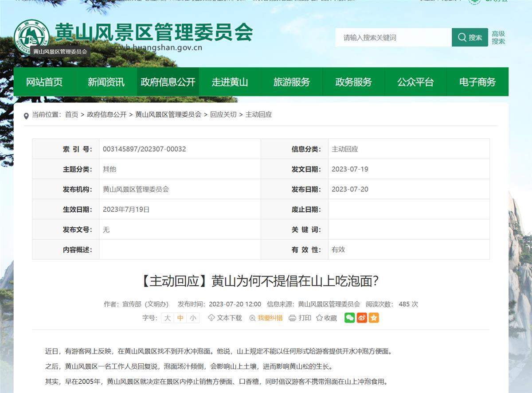Click the 文本下载 download icon
The width and height of the screenshot is (532, 393).
click(212, 318)
